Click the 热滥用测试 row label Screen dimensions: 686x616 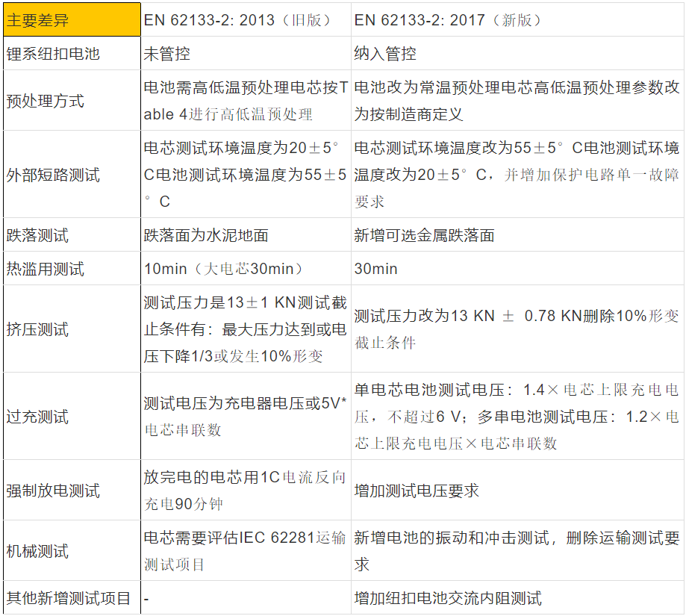coord(45,269)
